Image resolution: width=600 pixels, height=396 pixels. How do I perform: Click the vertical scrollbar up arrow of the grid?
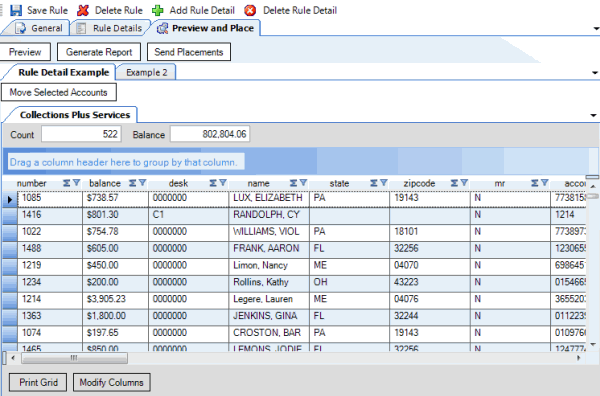[x=593, y=186]
